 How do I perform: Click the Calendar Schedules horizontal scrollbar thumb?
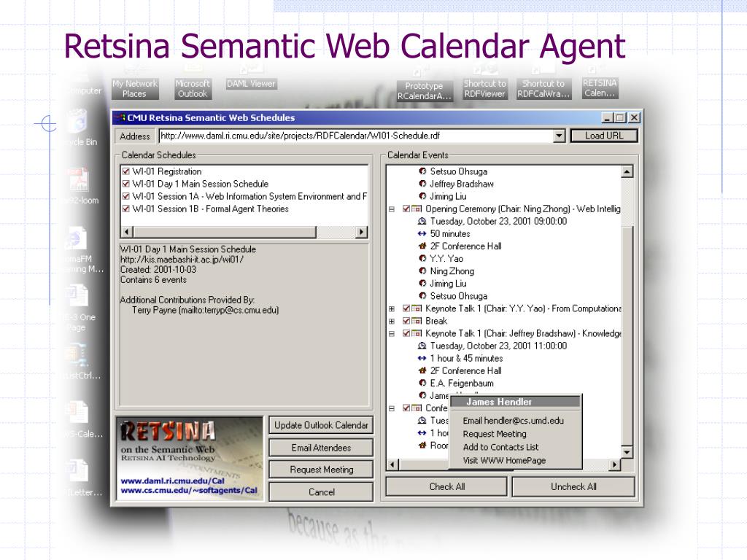[225, 232]
